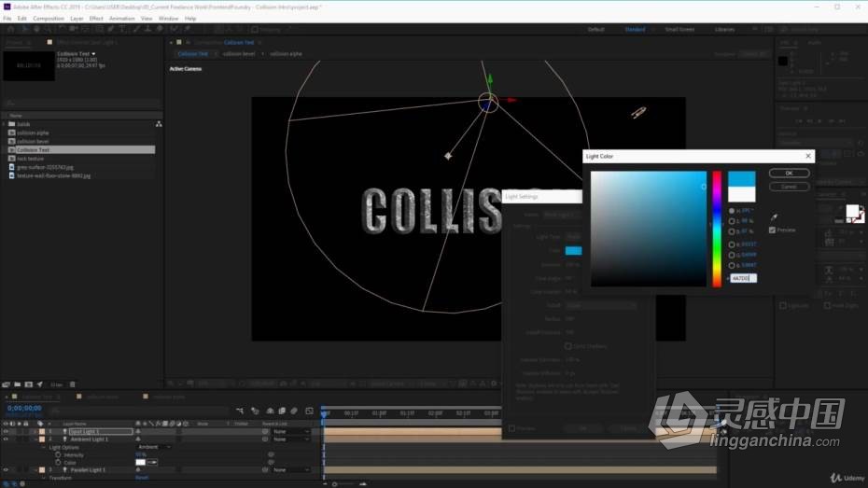This screenshot has width=868, height=488.
Task: Click the Home icon in the toolbar
Action: (x=10, y=29)
